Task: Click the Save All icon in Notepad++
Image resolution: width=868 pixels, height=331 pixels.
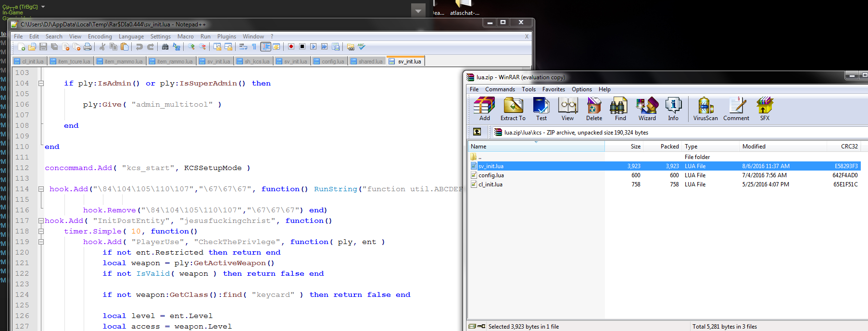Action: click(54, 47)
